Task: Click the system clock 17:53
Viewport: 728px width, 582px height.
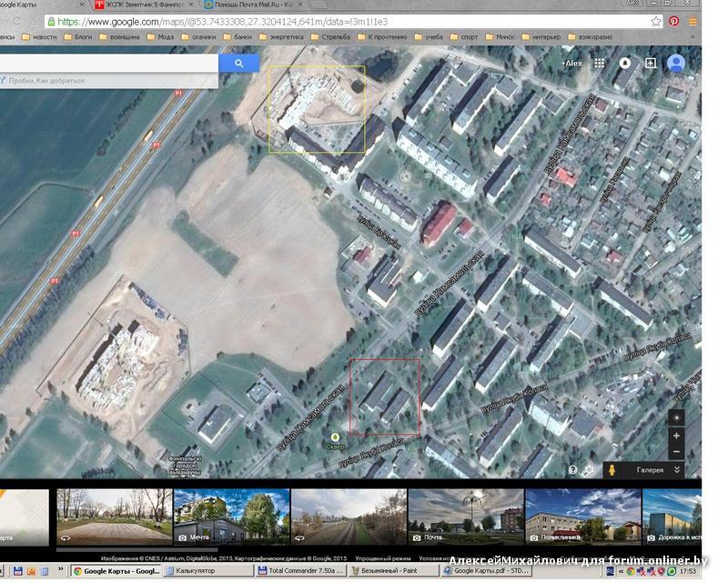Action: [x=688, y=571]
